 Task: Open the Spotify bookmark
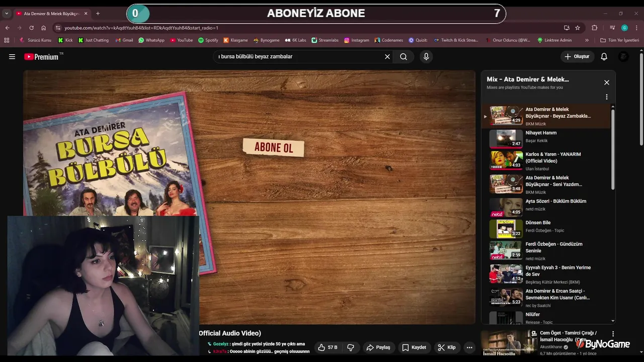pos(208,40)
